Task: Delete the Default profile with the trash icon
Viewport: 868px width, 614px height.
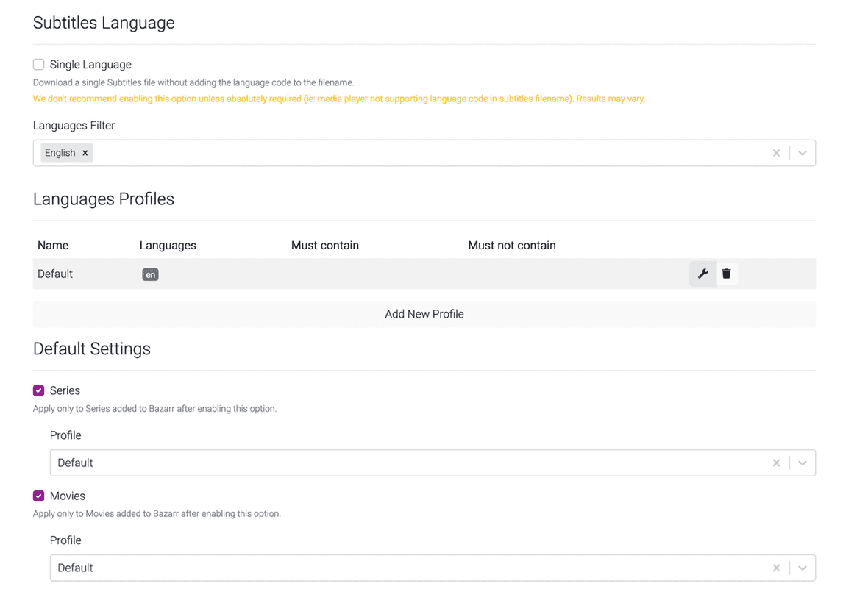Action: 727,273
